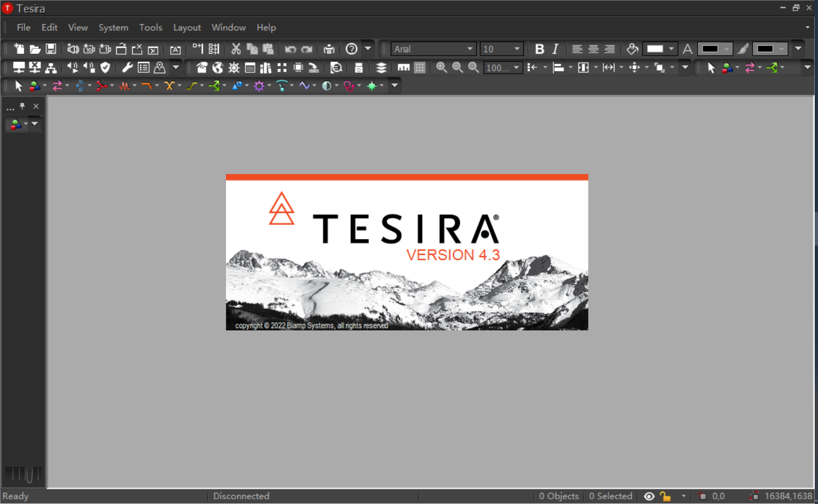Open help with the question mark icon
The width and height of the screenshot is (818, 504).
click(x=352, y=49)
